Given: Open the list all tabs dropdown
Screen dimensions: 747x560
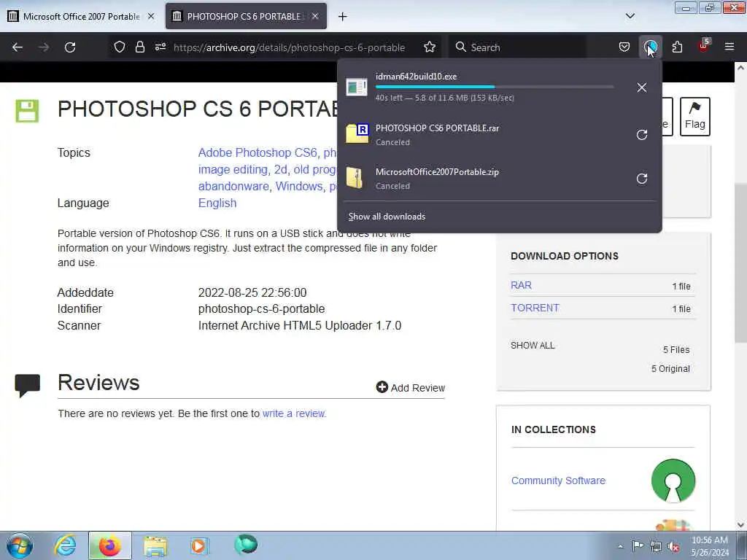Looking at the screenshot, I should (x=630, y=16).
